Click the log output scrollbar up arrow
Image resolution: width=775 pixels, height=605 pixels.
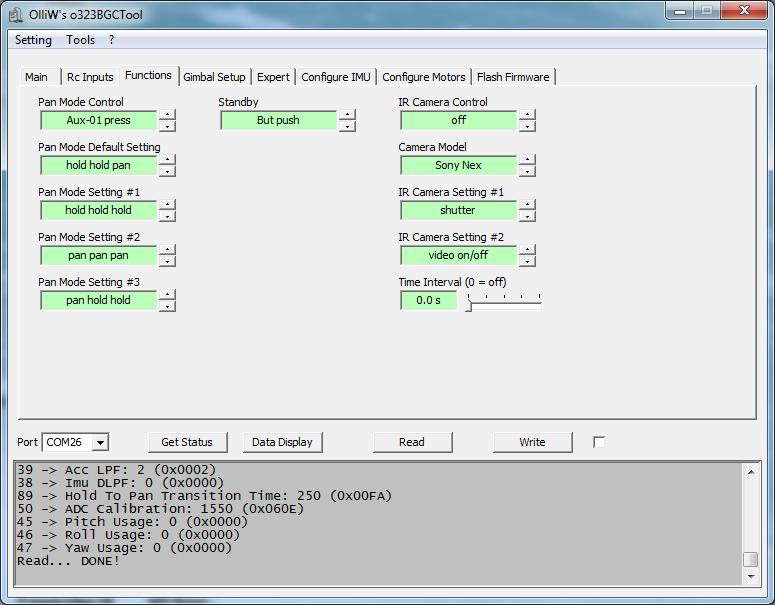(750, 471)
